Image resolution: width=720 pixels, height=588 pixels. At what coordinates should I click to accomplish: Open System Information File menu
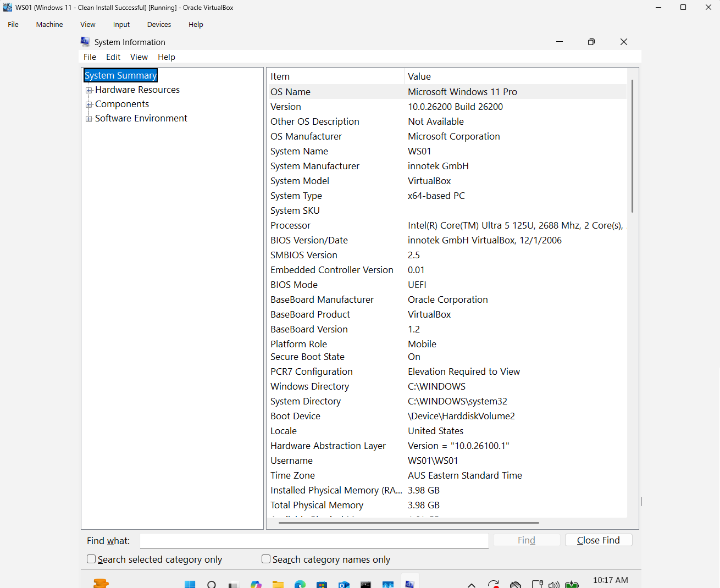(x=90, y=57)
